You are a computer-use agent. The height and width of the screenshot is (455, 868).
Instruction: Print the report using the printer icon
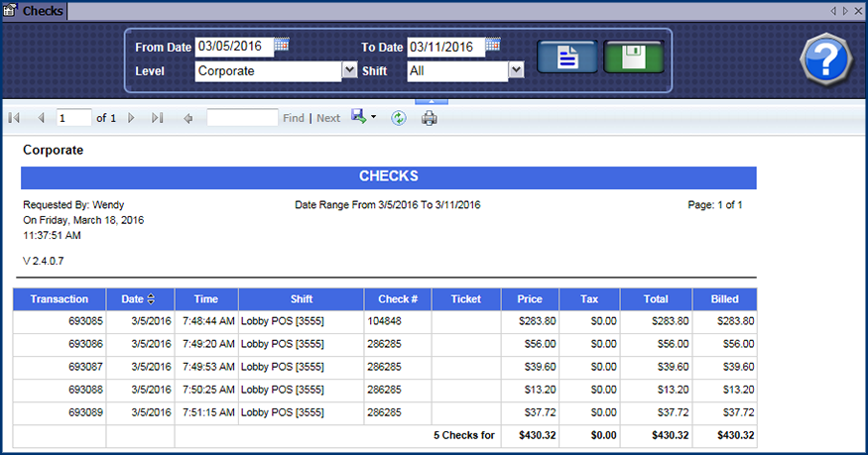click(x=429, y=118)
